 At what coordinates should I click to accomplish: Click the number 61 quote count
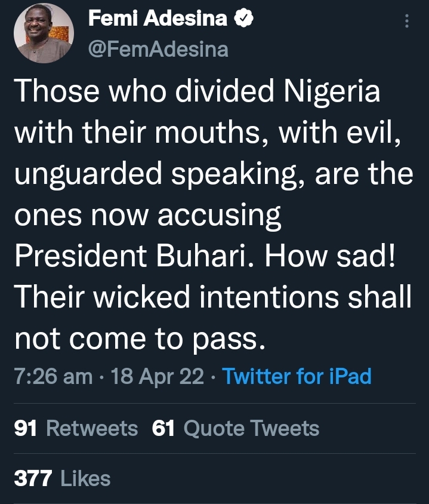[x=163, y=428]
